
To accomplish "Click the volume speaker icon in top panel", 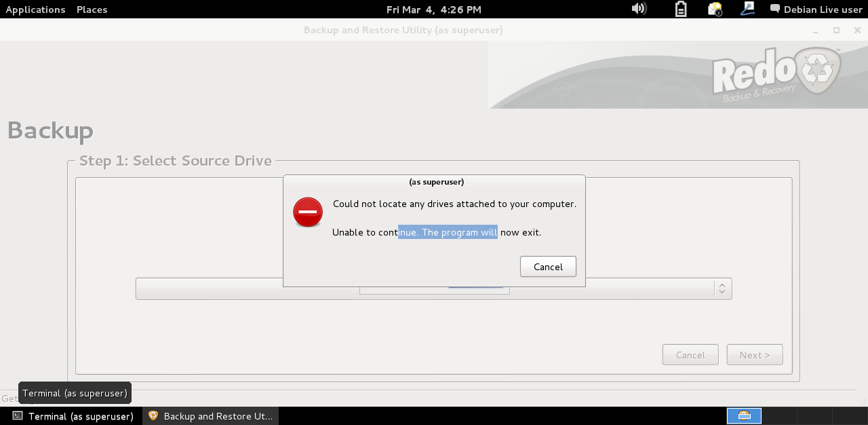I will (x=638, y=9).
